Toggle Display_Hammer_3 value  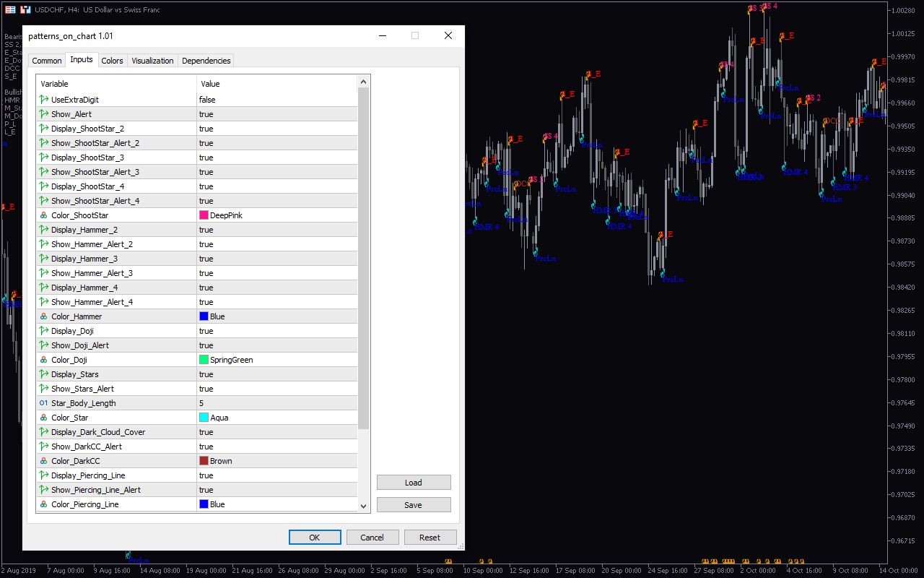(x=277, y=259)
